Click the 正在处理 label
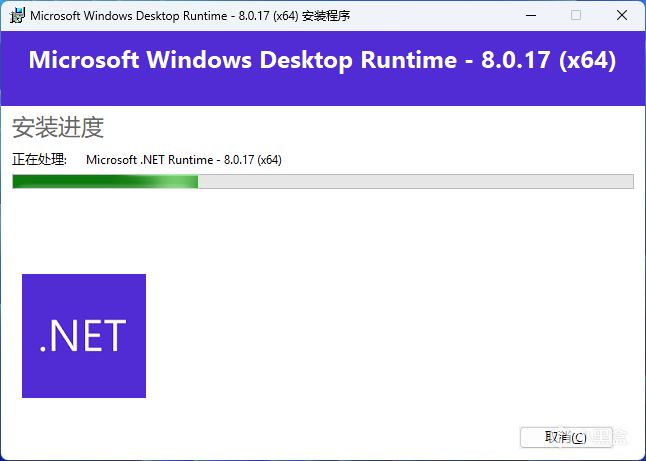646x461 pixels. [x=40, y=159]
